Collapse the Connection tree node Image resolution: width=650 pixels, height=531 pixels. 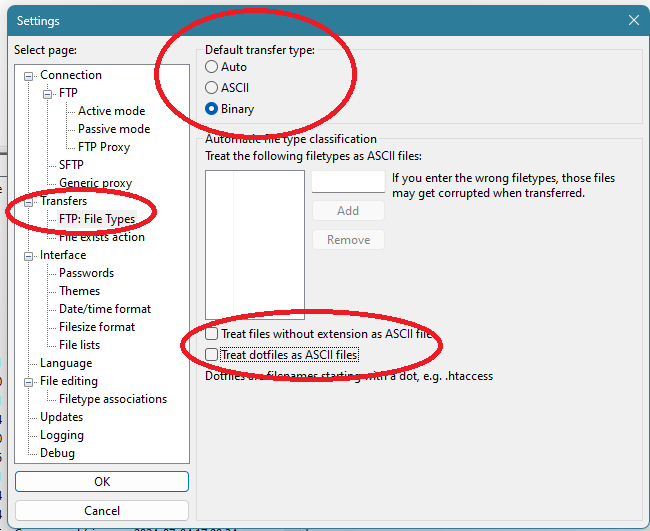(29, 75)
